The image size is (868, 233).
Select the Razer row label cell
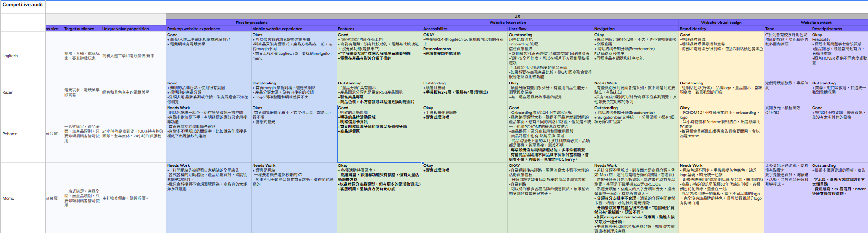[x=23, y=92]
